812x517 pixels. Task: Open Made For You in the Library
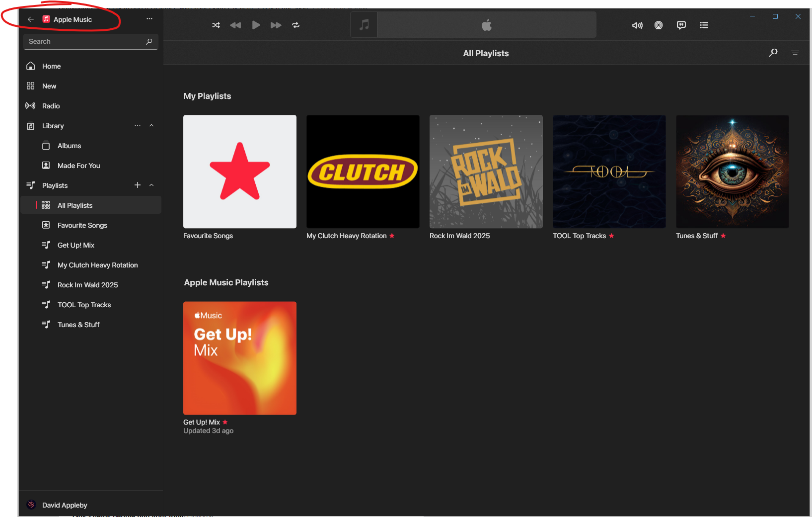(91, 166)
